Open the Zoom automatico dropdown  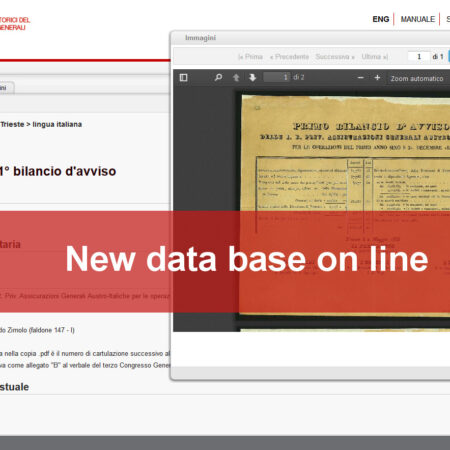(418, 79)
